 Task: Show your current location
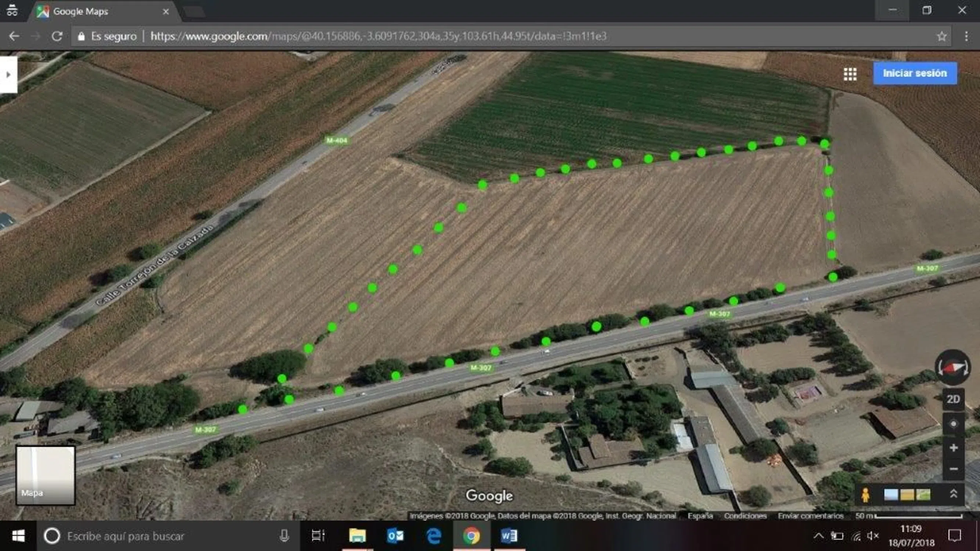click(953, 424)
